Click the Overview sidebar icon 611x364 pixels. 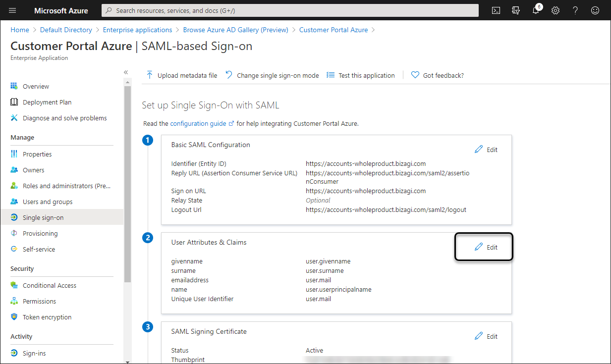[x=14, y=86]
